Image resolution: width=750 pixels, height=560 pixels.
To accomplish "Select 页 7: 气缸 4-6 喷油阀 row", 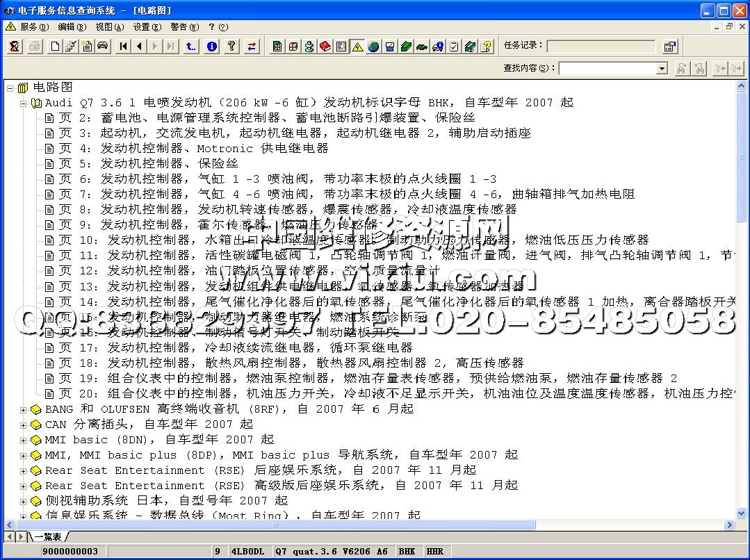I will click(340, 194).
